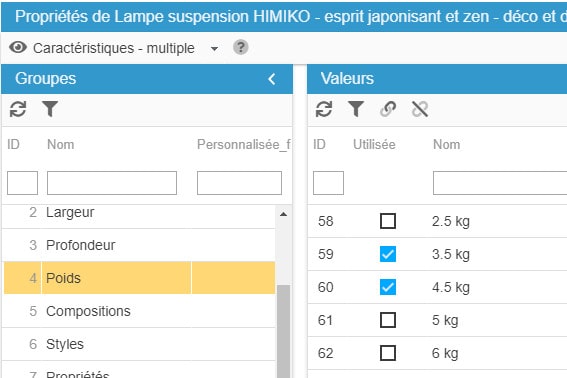The width and height of the screenshot is (567, 378).
Task: Collapse the Groupes panel with chevron
Action: (272, 79)
